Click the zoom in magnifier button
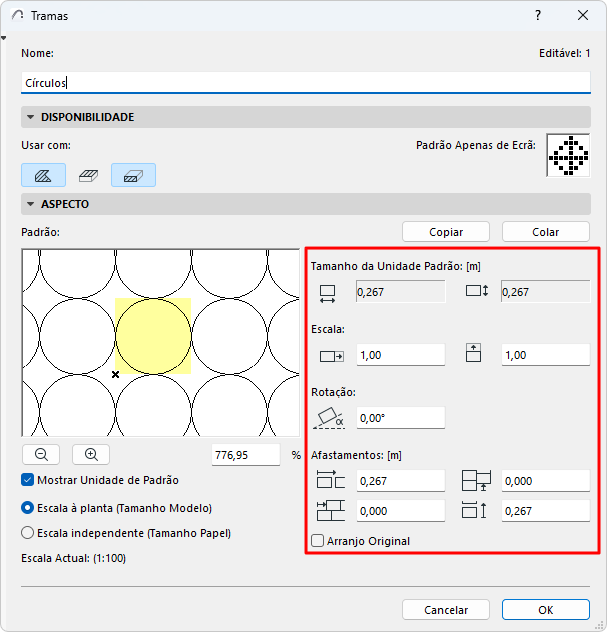Screen dimensions: 607x632 91,455
